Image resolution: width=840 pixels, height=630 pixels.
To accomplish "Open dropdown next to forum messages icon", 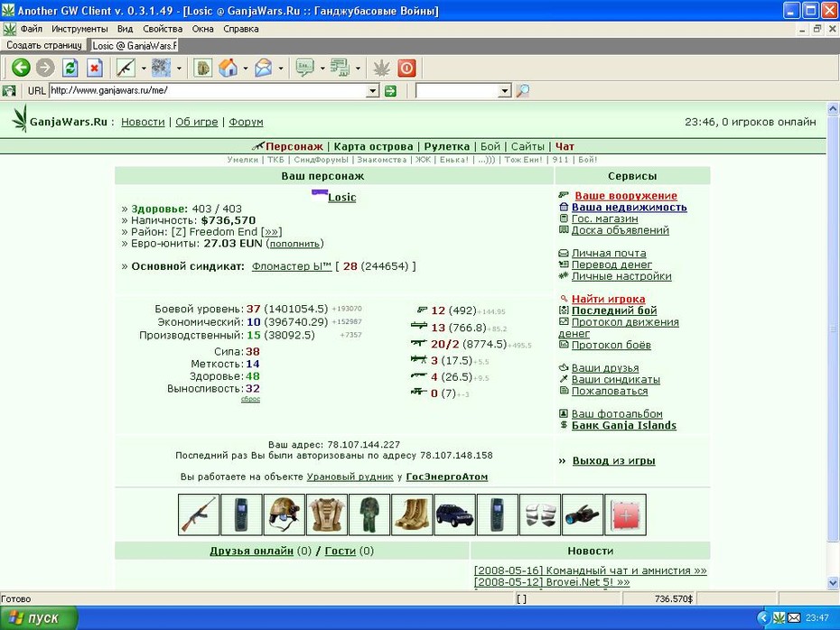I will click(358, 68).
